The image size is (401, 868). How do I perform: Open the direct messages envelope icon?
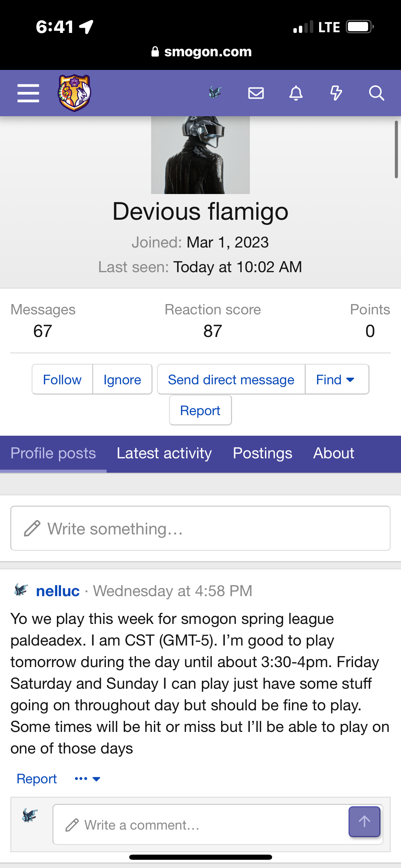click(x=256, y=93)
